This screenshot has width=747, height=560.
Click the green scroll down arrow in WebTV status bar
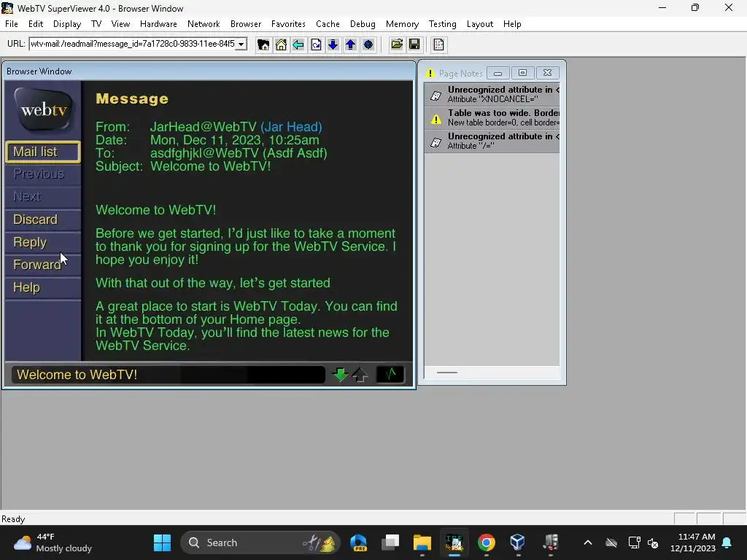tap(340, 375)
